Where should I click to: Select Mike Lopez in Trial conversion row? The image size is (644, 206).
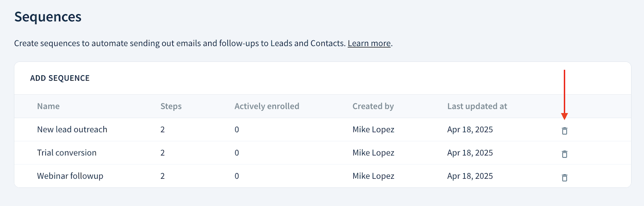pyautogui.click(x=373, y=153)
